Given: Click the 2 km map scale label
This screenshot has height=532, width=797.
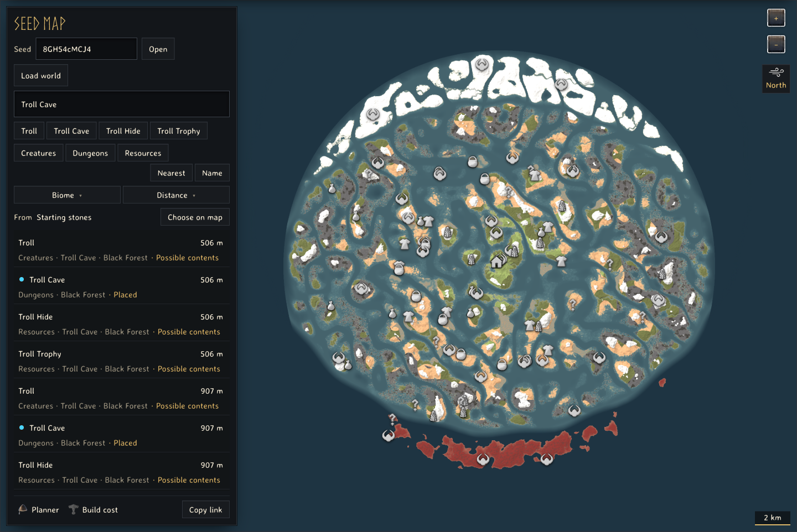Looking at the screenshot, I should (x=773, y=518).
